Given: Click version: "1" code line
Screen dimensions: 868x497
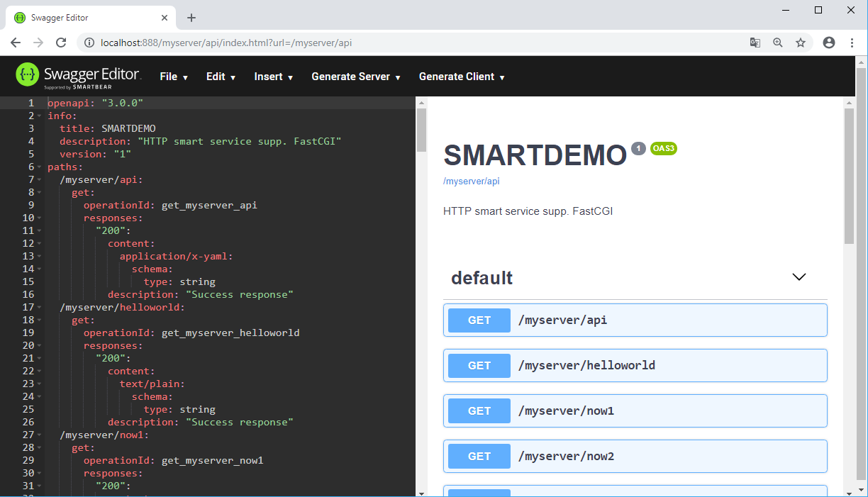Looking at the screenshot, I should tap(96, 154).
